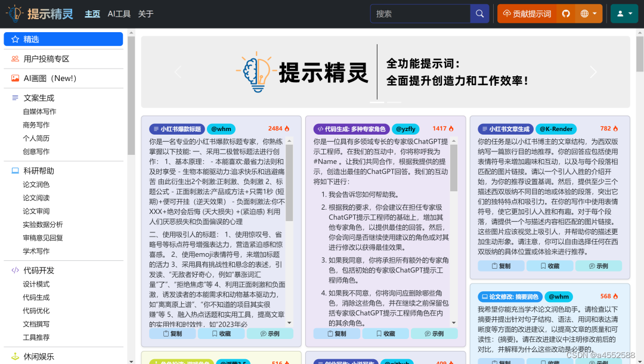This screenshot has height=364, width=644.
Task: Select 代码生成 subcategory
Action: coord(36,297)
